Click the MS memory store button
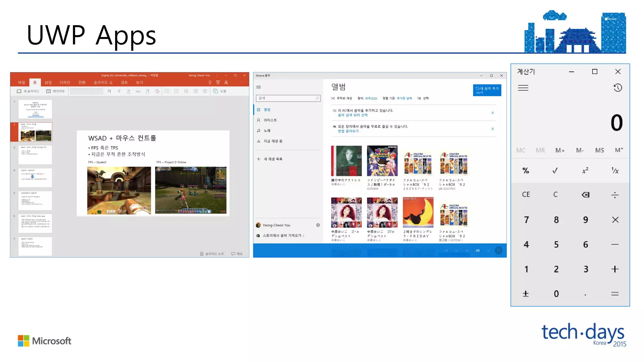 pos(600,150)
